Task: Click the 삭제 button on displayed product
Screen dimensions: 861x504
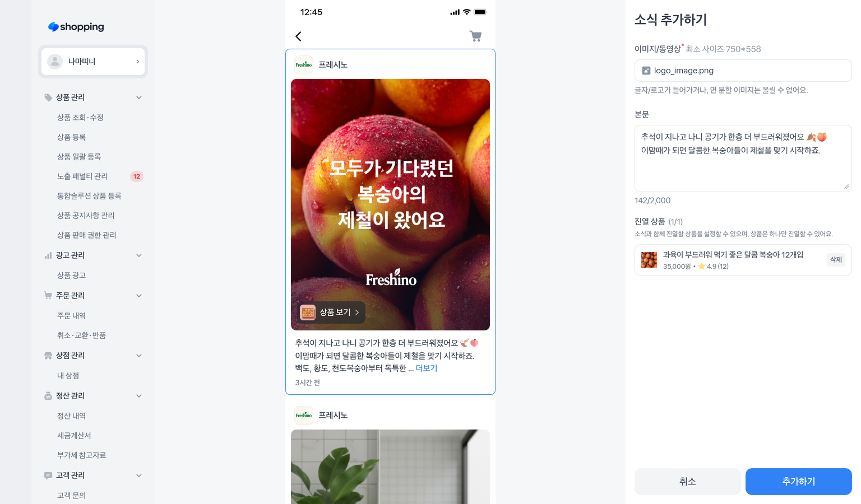Action: click(836, 260)
